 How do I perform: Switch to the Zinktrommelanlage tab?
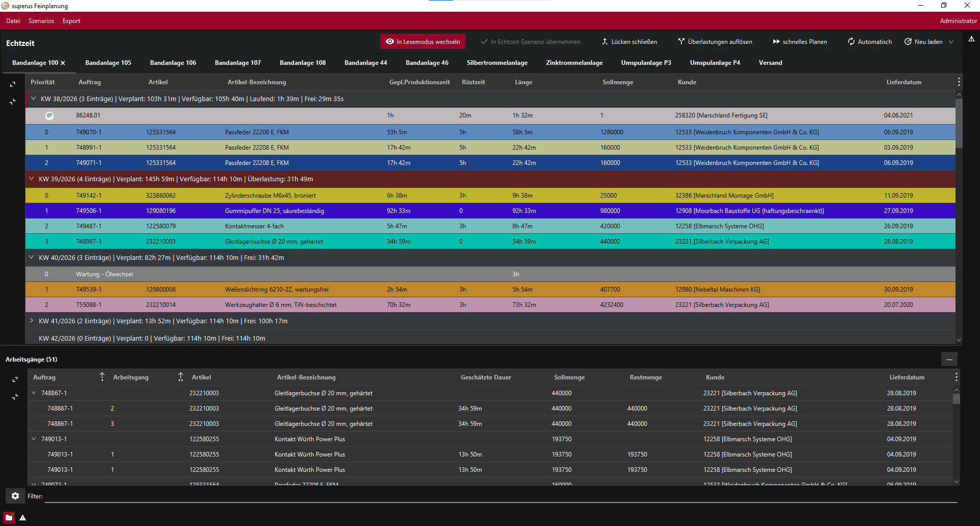574,63
